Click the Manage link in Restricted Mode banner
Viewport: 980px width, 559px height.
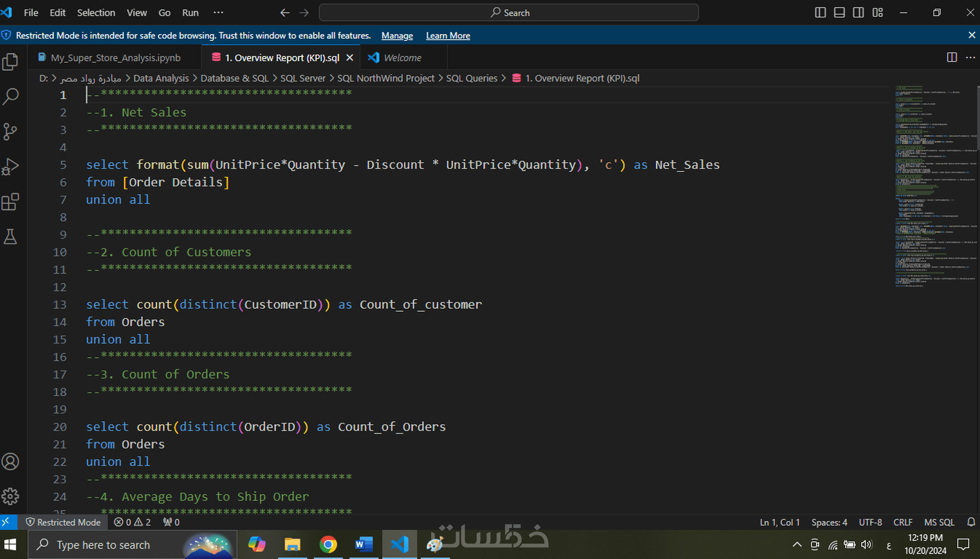(x=397, y=35)
